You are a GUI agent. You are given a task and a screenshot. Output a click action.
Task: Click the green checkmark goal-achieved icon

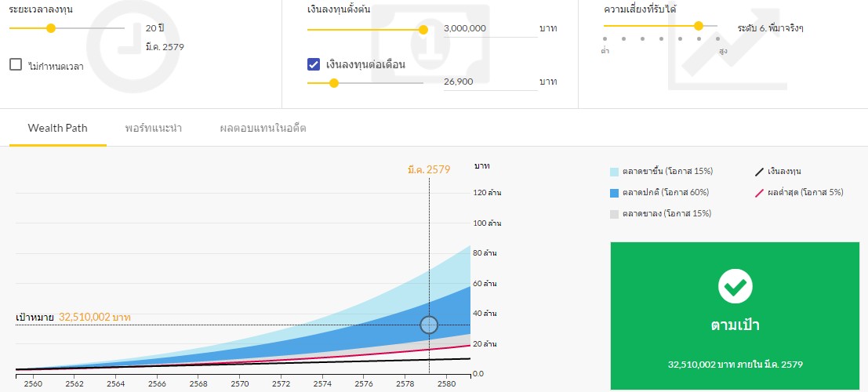click(x=735, y=286)
